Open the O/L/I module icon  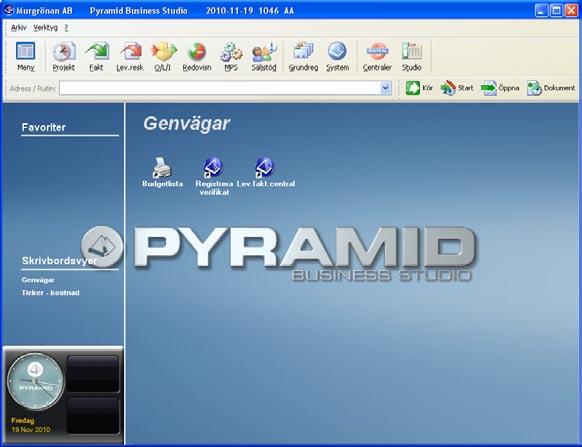coord(163,56)
